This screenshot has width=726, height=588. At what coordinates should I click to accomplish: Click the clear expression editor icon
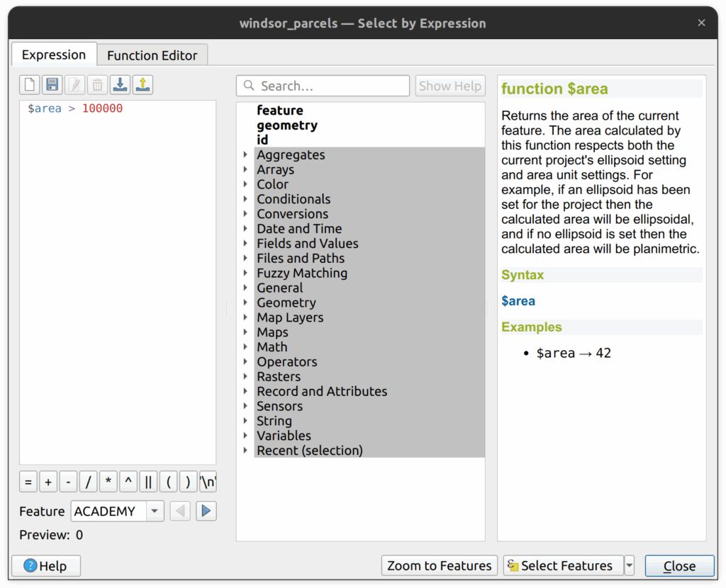coord(29,86)
